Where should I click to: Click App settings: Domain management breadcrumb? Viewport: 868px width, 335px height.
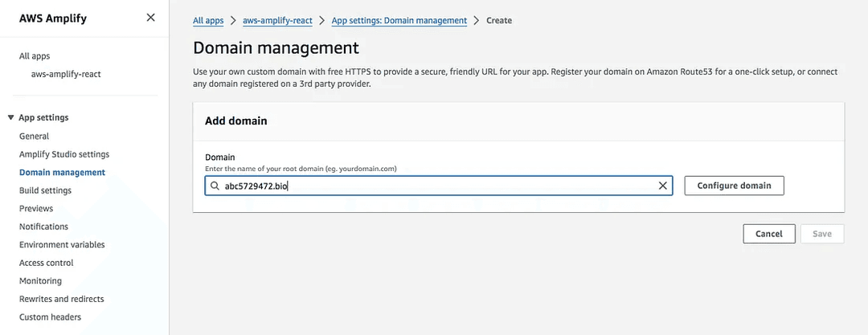click(399, 21)
